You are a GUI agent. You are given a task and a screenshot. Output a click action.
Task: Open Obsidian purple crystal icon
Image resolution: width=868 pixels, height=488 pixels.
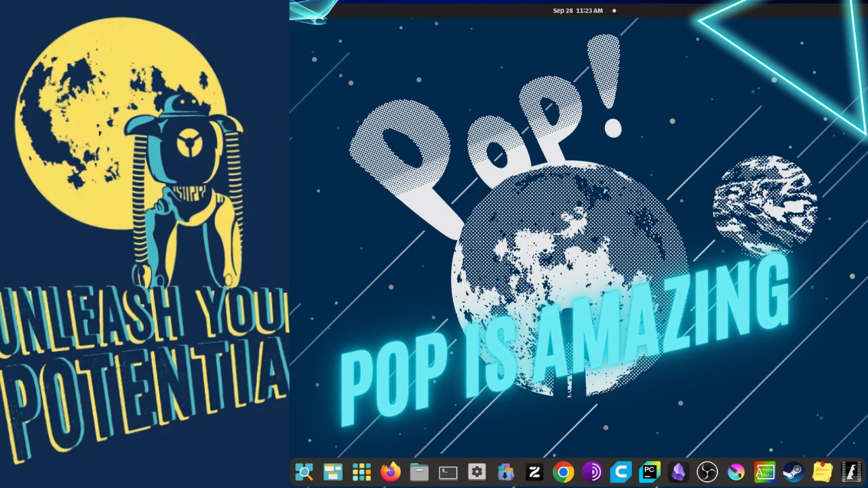(x=678, y=472)
